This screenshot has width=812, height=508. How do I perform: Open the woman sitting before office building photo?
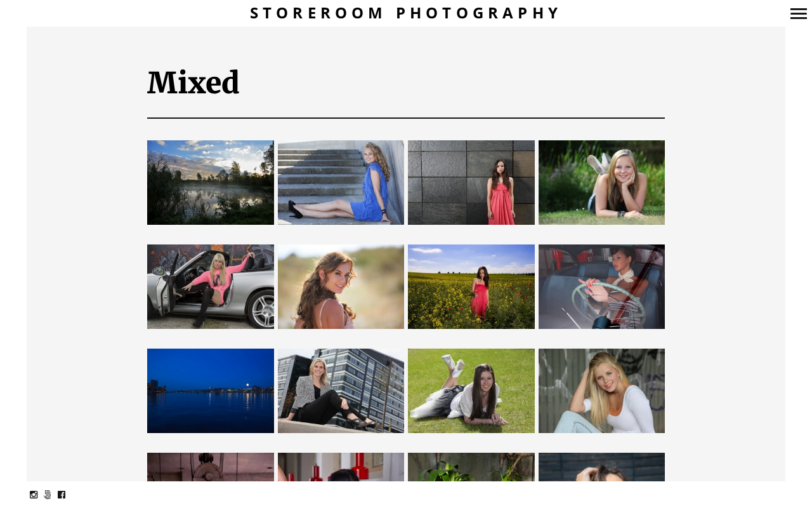point(341,391)
